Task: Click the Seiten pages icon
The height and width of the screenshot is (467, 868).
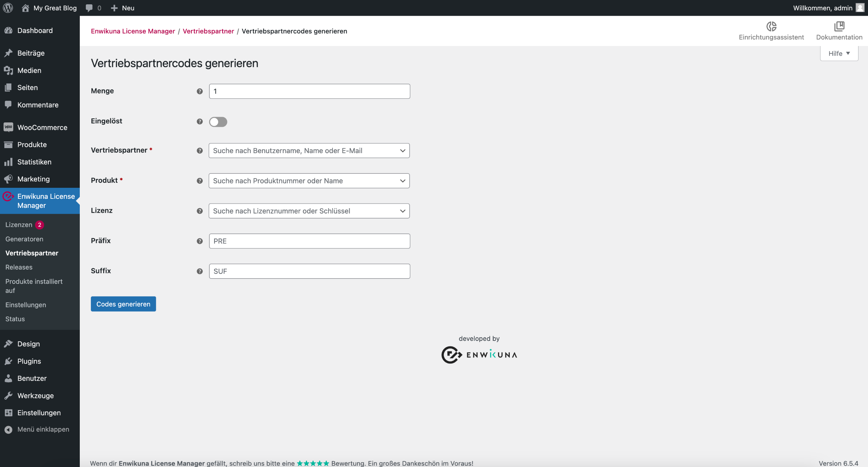Action: (x=8, y=87)
